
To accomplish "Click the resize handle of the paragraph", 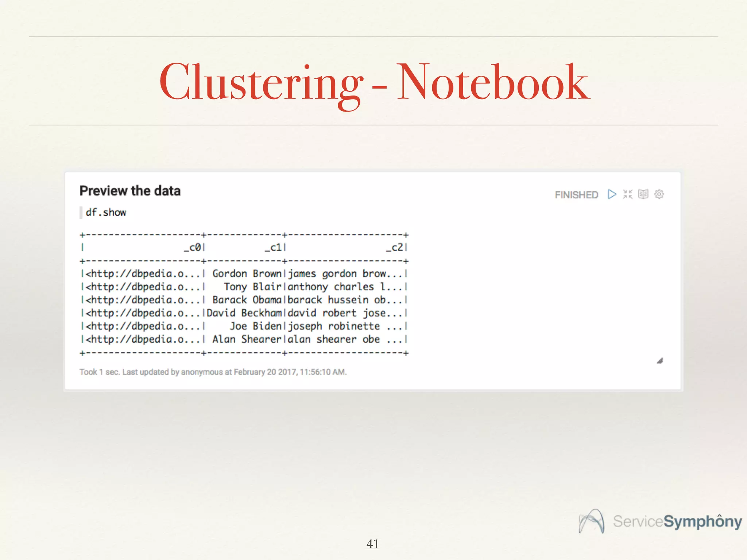I will click(x=660, y=361).
